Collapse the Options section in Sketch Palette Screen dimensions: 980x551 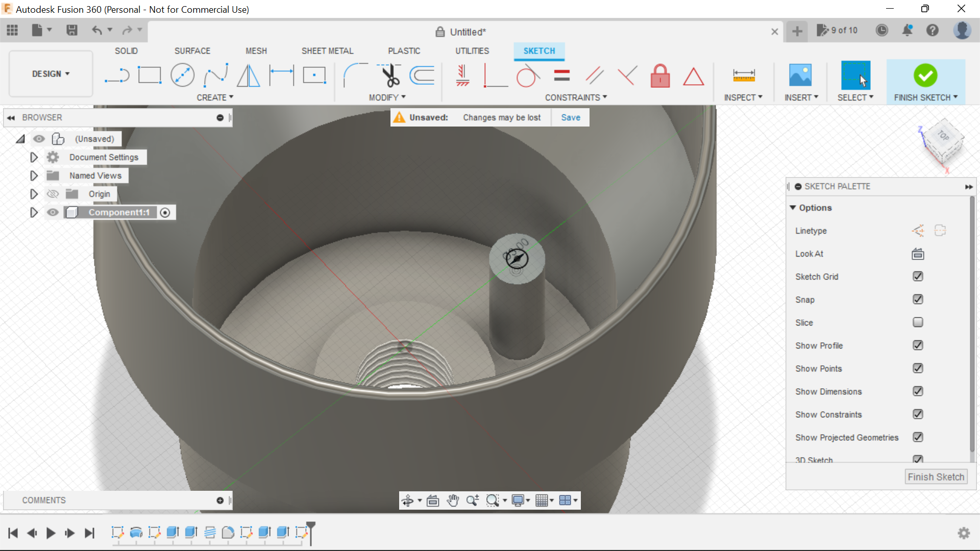794,208
